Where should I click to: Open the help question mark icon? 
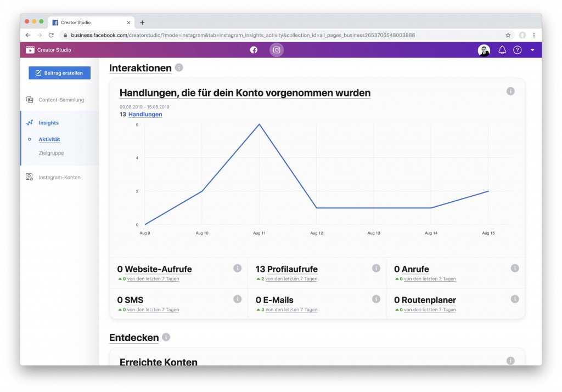click(517, 50)
